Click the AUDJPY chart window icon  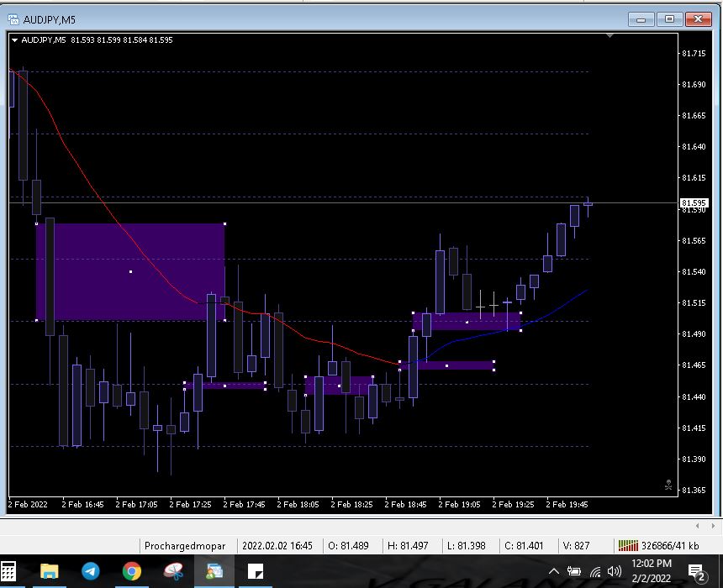coord(13,19)
